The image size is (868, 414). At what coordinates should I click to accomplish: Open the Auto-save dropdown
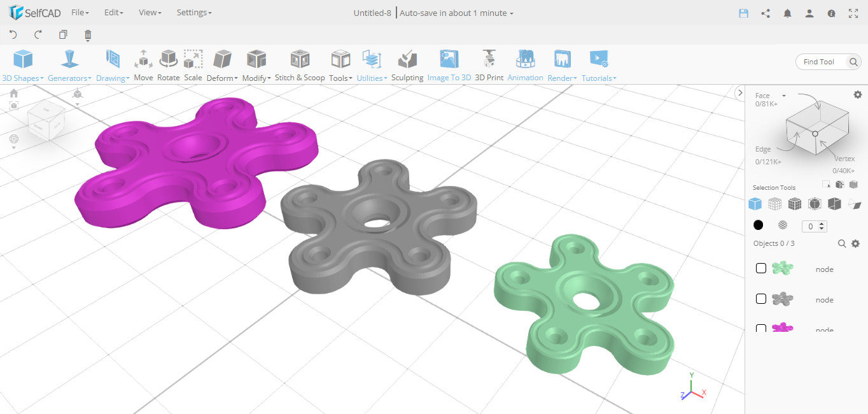pyautogui.click(x=456, y=13)
